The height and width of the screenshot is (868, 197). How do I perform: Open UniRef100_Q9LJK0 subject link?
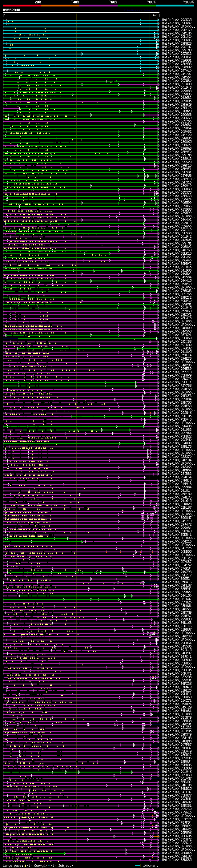[x=177, y=37]
